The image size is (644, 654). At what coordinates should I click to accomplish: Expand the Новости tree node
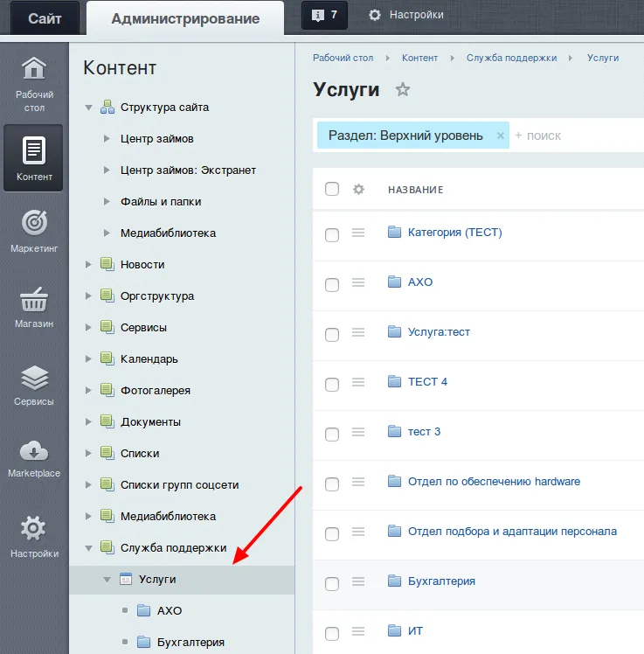point(88,264)
